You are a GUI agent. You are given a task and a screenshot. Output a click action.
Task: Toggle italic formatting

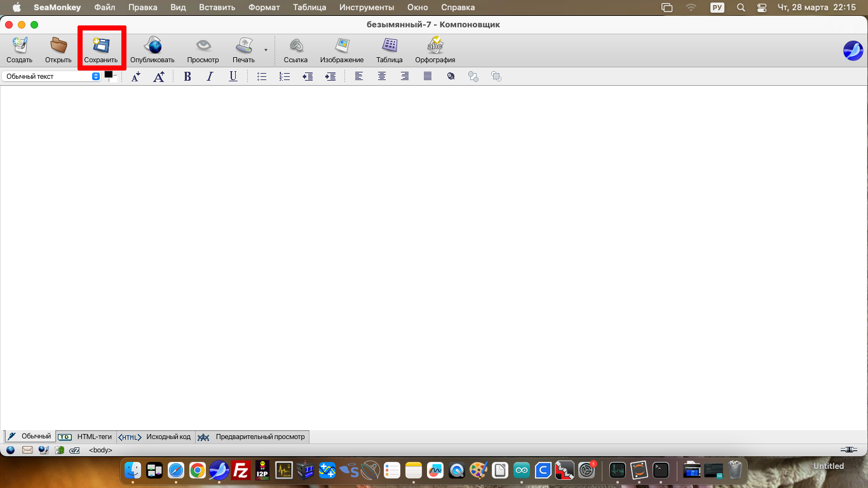210,76
